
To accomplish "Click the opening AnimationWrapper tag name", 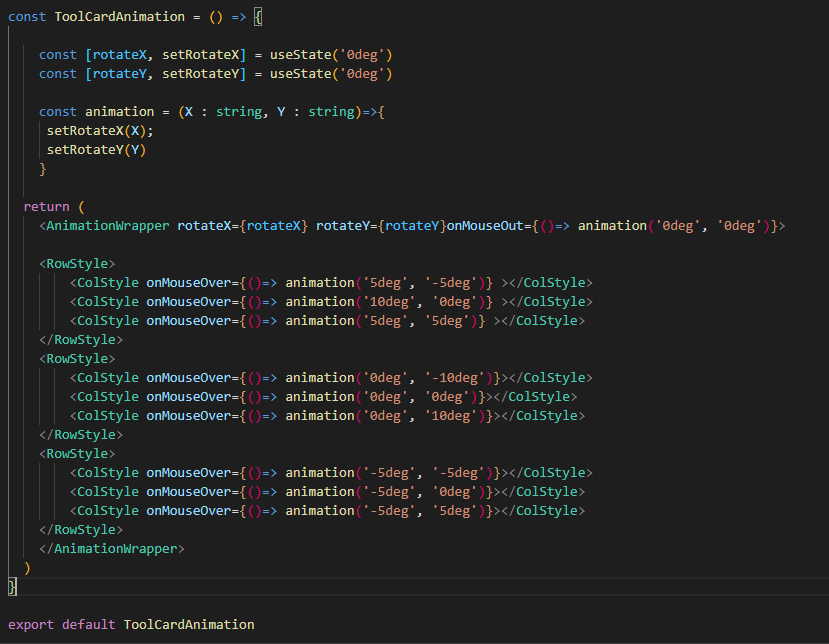I will [x=108, y=226].
